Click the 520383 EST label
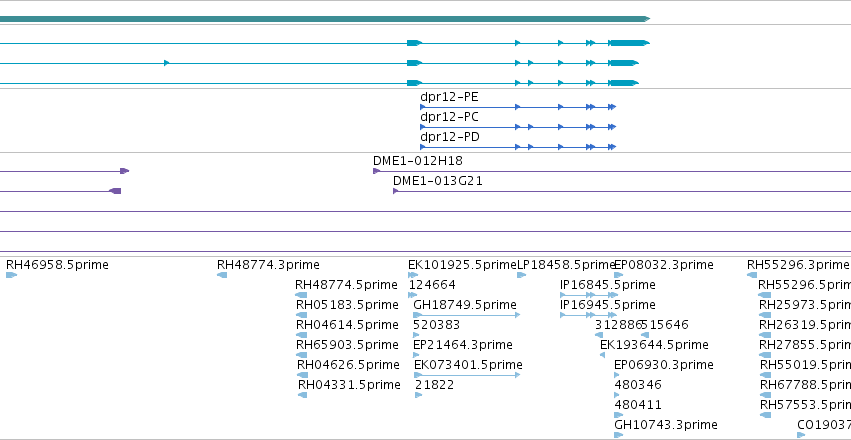851x440 pixels. pos(436,324)
